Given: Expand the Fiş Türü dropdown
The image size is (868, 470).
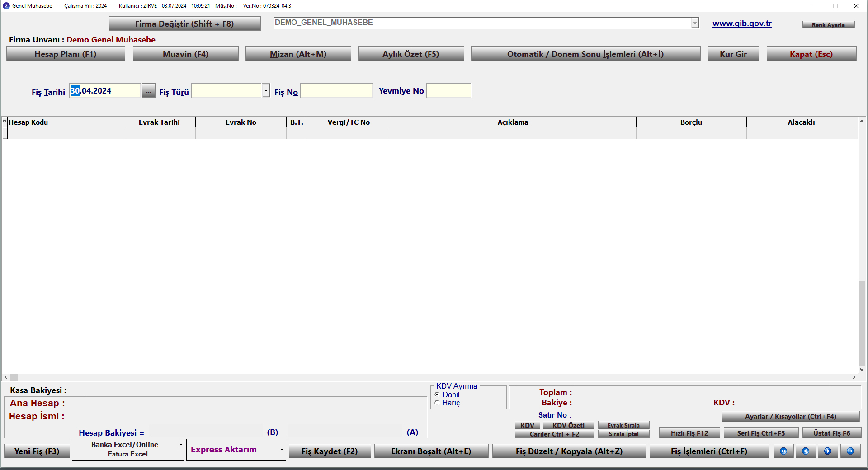Looking at the screenshot, I should pyautogui.click(x=266, y=91).
